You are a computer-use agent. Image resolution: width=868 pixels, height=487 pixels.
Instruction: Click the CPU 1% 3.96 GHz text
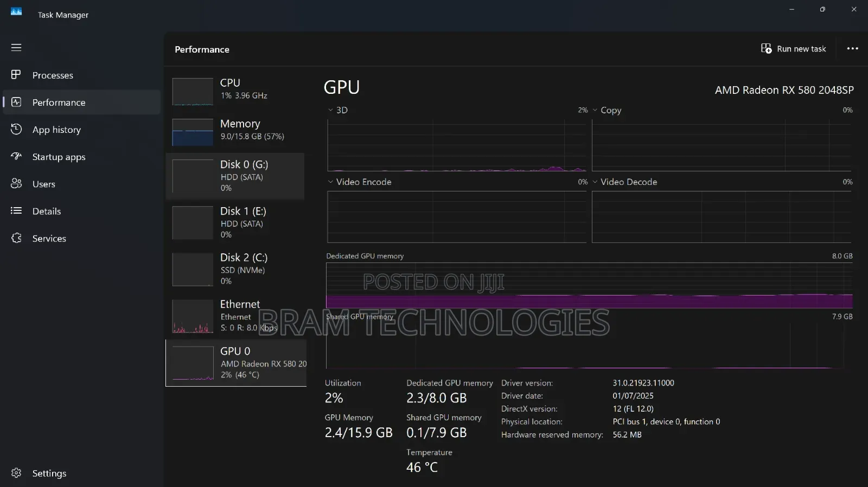point(244,95)
